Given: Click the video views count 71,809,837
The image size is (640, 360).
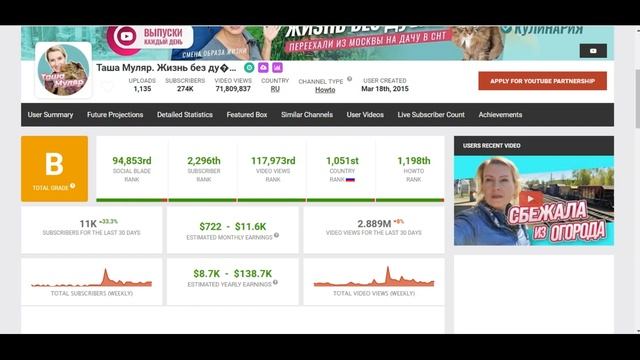Looking at the screenshot, I should pyautogui.click(x=233, y=89).
